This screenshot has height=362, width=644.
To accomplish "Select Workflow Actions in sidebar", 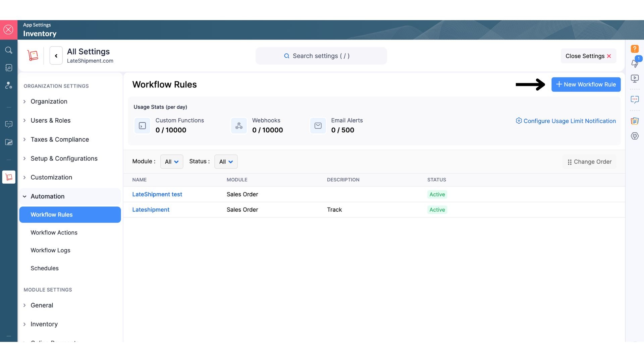I will [x=54, y=233].
